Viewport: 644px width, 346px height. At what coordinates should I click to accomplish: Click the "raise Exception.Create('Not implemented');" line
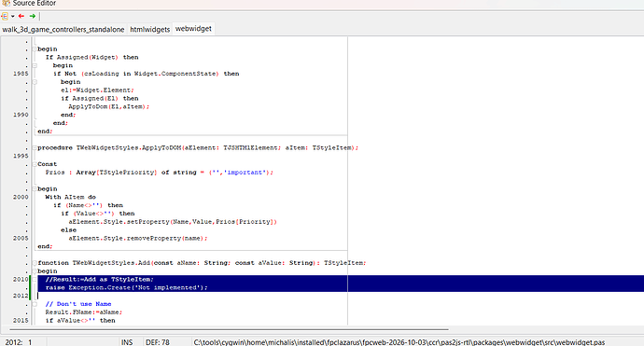127,288
